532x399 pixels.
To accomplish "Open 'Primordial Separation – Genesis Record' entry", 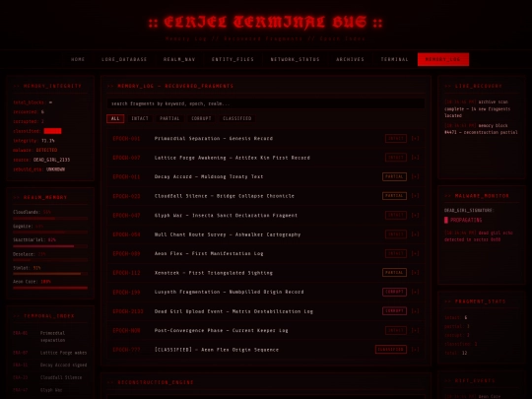I will 214,139.
